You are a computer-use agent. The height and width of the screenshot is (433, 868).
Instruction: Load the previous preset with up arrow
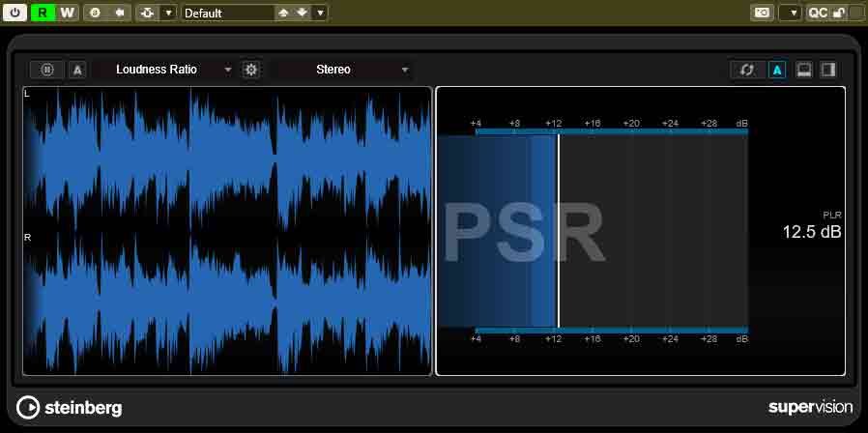click(x=283, y=13)
